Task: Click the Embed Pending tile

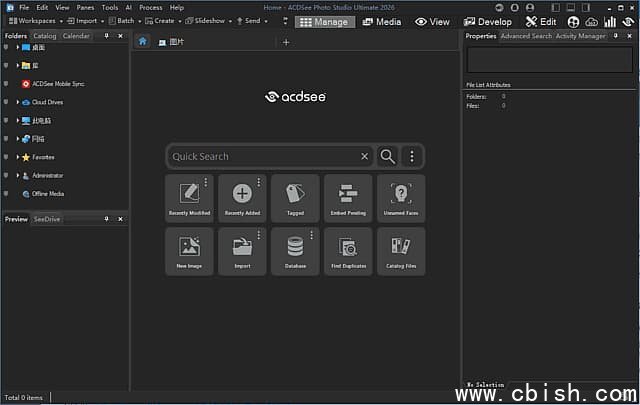Action: (x=348, y=198)
